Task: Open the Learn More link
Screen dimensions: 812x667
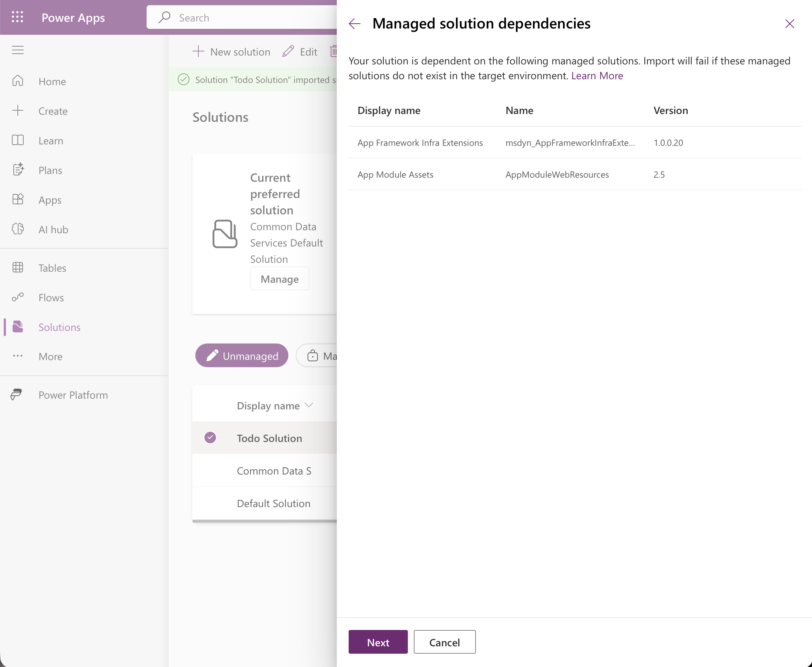Action: pos(597,76)
